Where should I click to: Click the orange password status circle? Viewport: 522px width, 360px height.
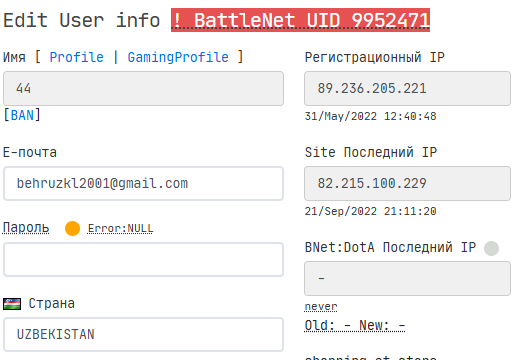point(72,229)
